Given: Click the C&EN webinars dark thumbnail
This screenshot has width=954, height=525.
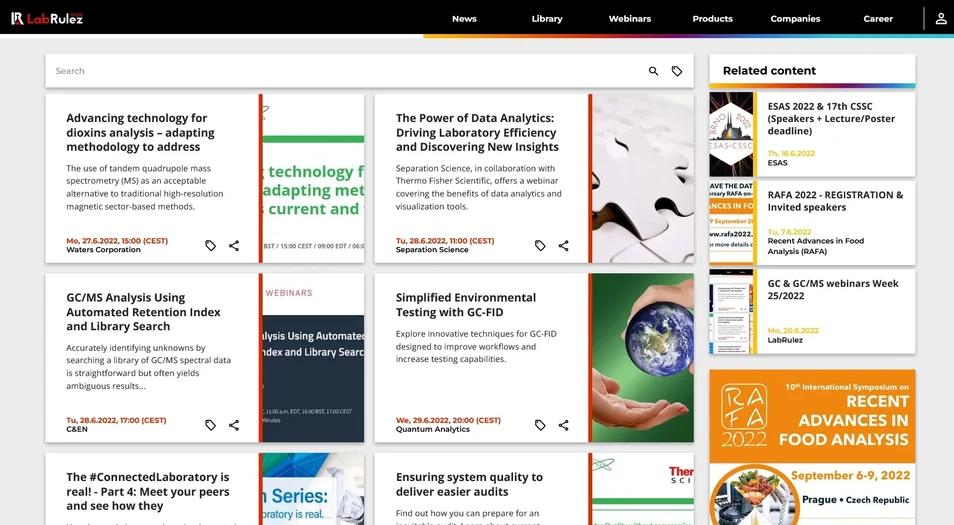Looking at the screenshot, I should tap(313, 358).
